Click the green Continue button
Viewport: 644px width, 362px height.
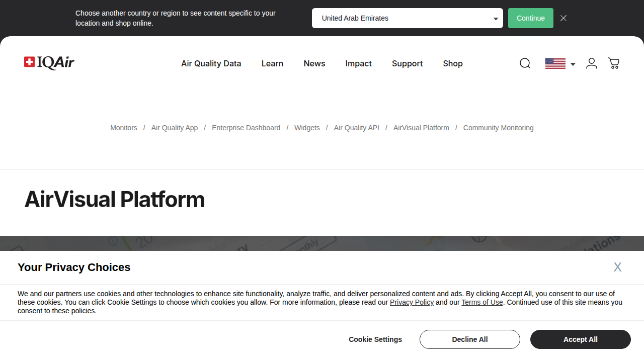coord(531,18)
